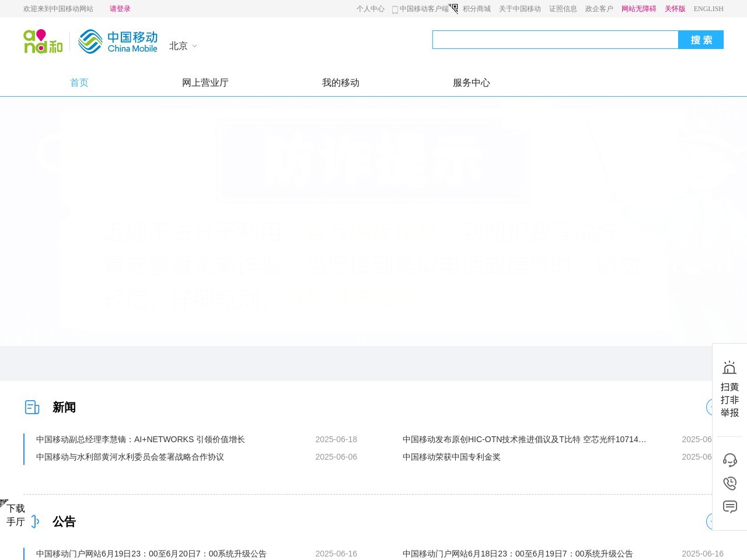Click the 公告 section heading
747x560 pixels.
click(x=64, y=521)
